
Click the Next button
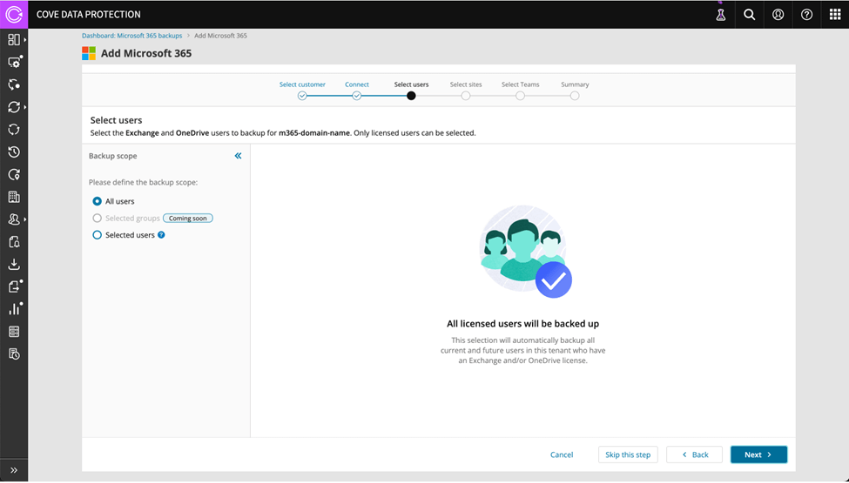point(758,455)
